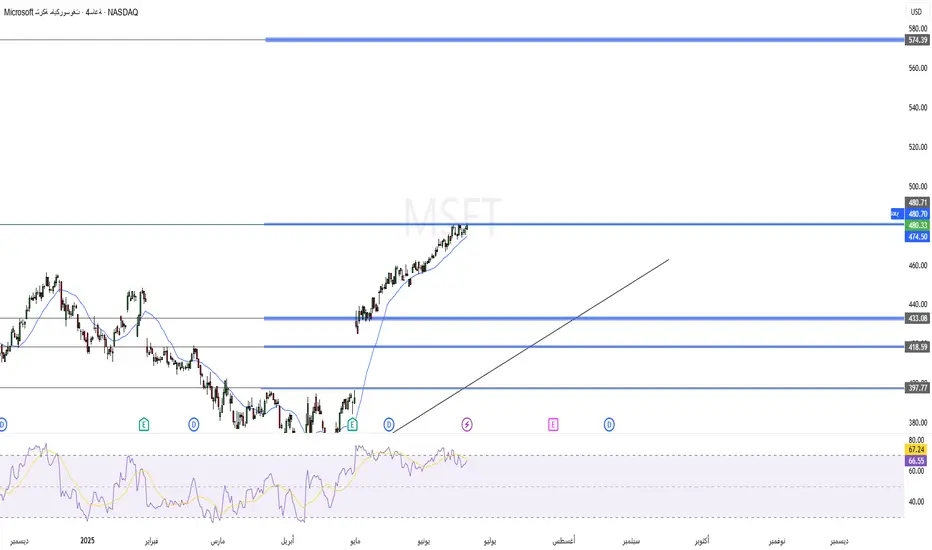Viewport: 932px width, 550px height.
Task: Click dividend D marker beside the lightning icon
Action: [x=389, y=425]
